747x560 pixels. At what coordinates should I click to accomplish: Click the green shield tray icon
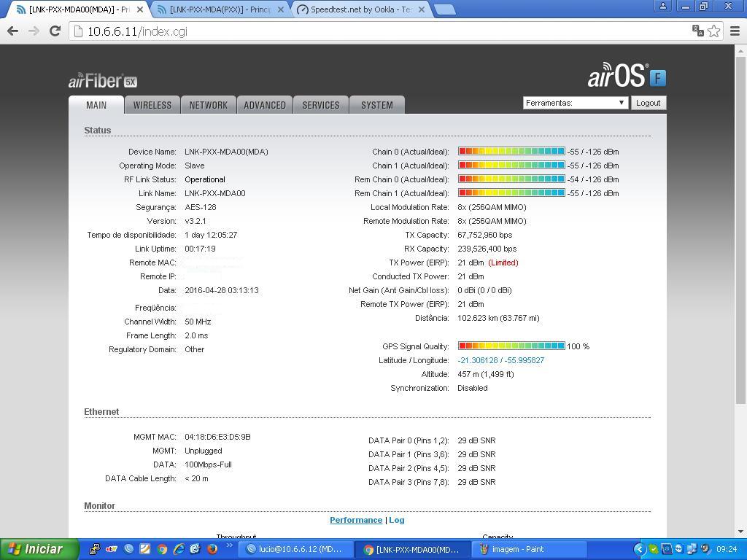pyautogui.click(x=654, y=549)
